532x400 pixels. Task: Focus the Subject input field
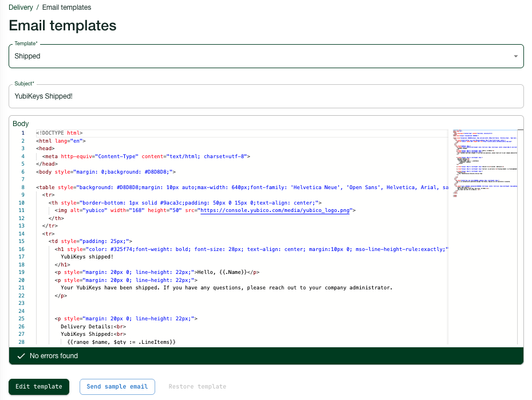click(x=266, y=96)
